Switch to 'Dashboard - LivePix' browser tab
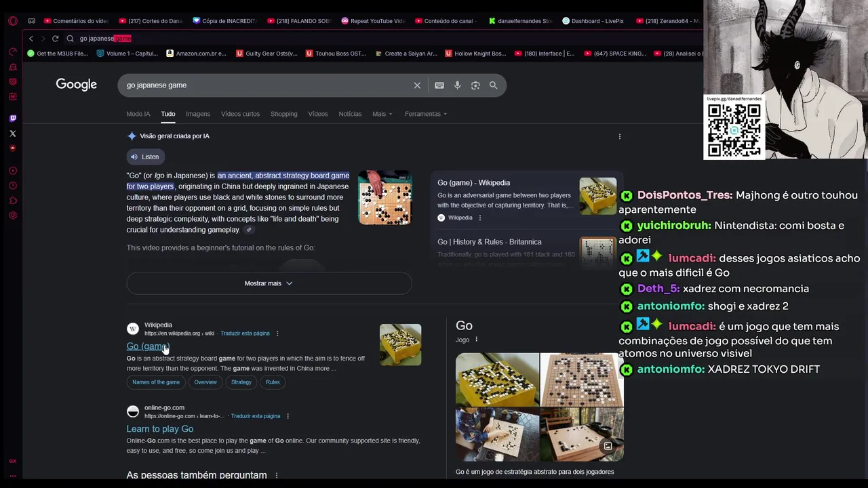 point(593,21)
